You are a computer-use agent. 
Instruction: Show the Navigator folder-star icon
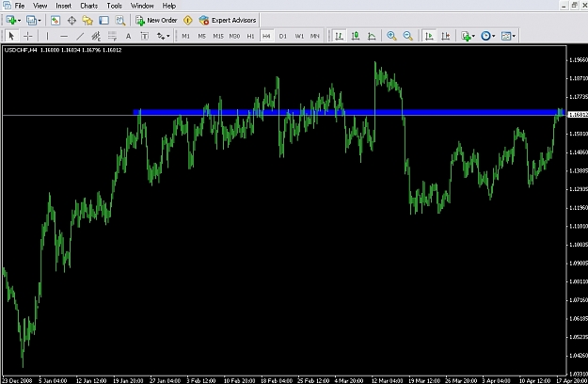(x=87, y=21)
